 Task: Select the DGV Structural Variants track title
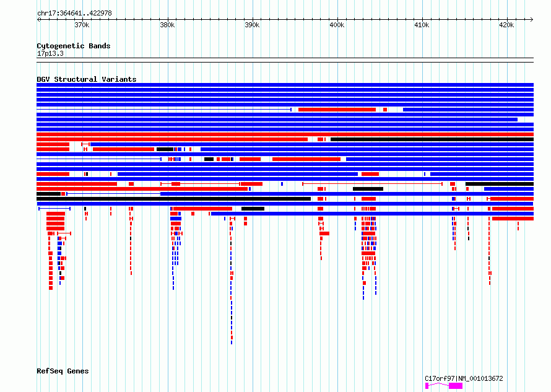pyautogui.click(x=87, y=79)
